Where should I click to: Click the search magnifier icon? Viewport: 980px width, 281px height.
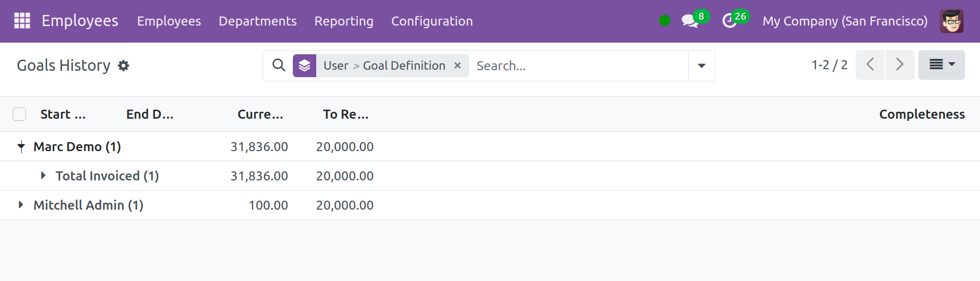click(278, 65)
